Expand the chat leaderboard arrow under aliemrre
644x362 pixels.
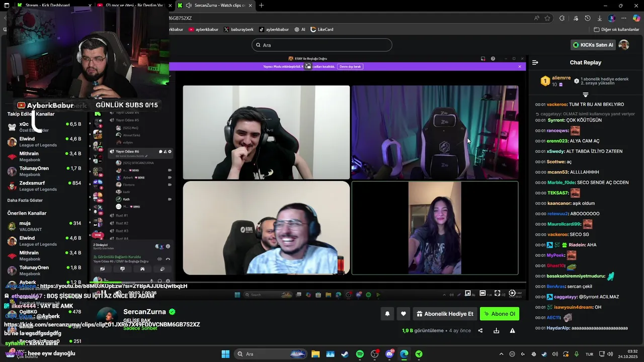[586, 95]
